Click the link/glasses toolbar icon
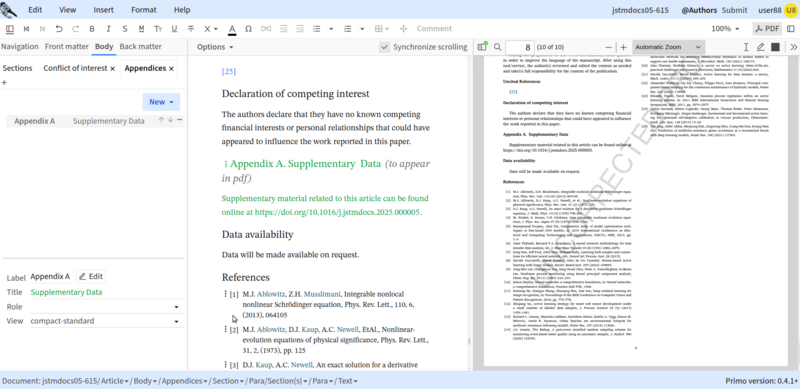Screen dimensions: 800x389 [266, 29]
